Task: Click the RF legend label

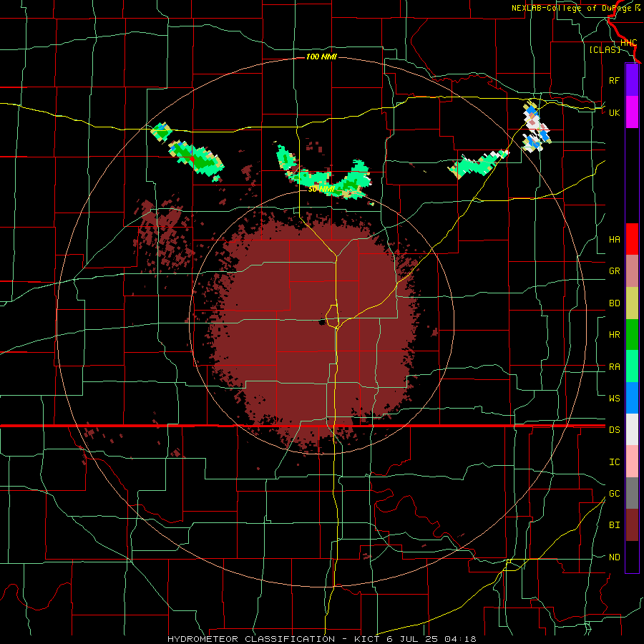Action: (614, 80)
